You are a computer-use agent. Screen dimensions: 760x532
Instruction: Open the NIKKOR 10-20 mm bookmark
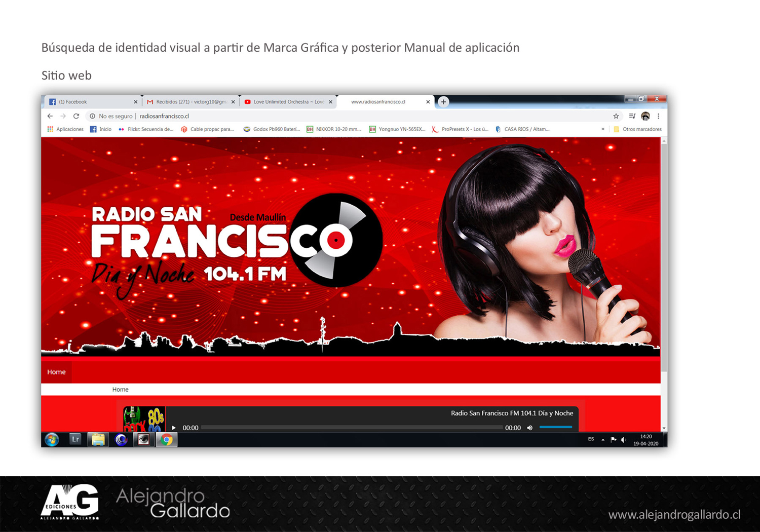[334, 129]
